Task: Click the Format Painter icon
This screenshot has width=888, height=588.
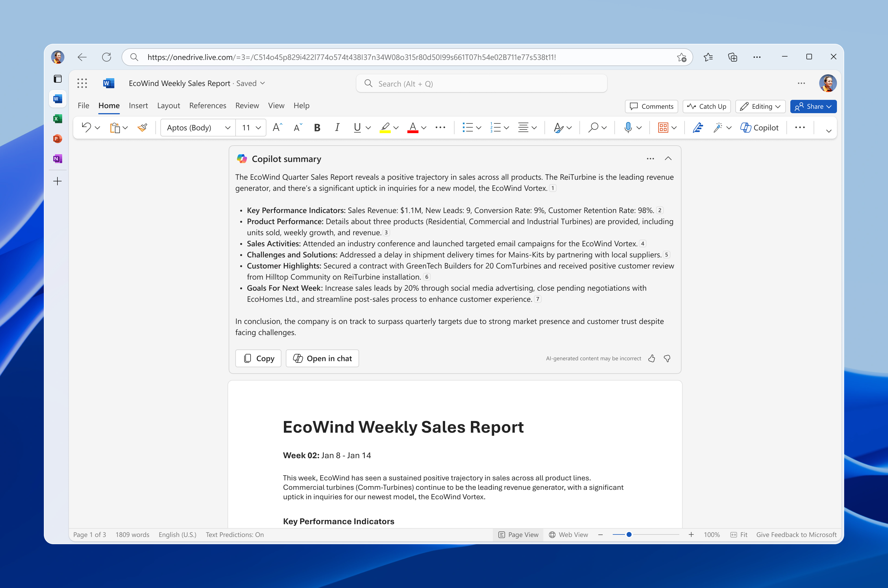Action: [x=143, y=128]
